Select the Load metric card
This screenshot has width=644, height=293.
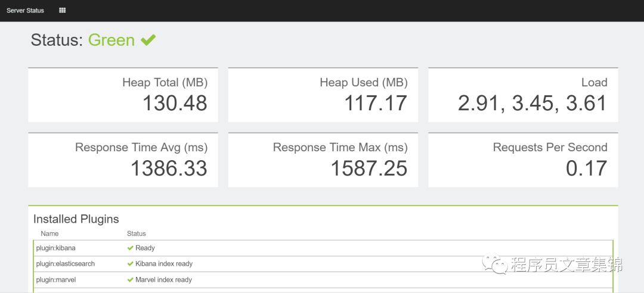coord(523,95)
